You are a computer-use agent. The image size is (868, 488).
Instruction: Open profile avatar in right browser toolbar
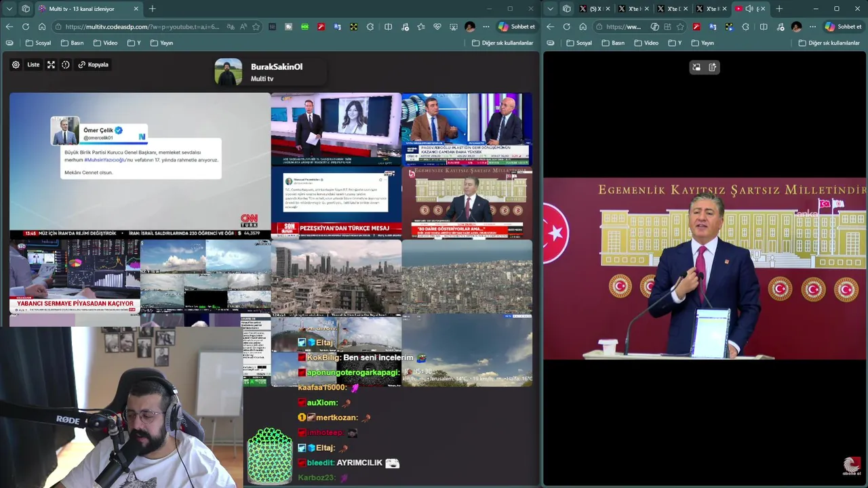click(796, 26)
